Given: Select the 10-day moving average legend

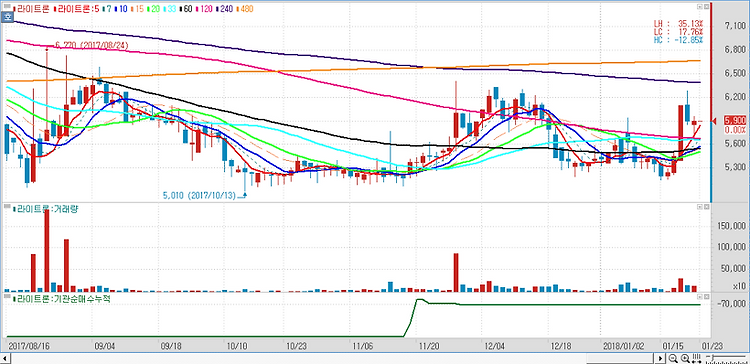Looking at the screenshot, I should 122,9.
